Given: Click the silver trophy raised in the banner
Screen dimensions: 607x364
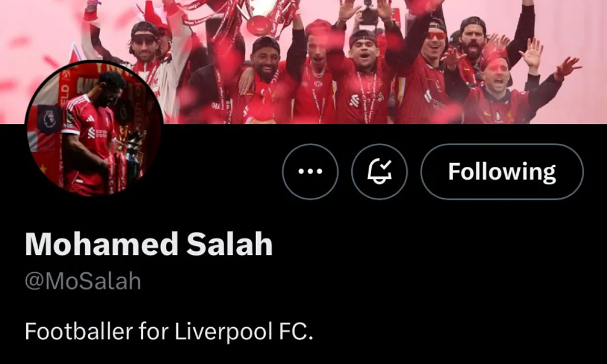Looking at the screenshot, I should tap(260, 17).
